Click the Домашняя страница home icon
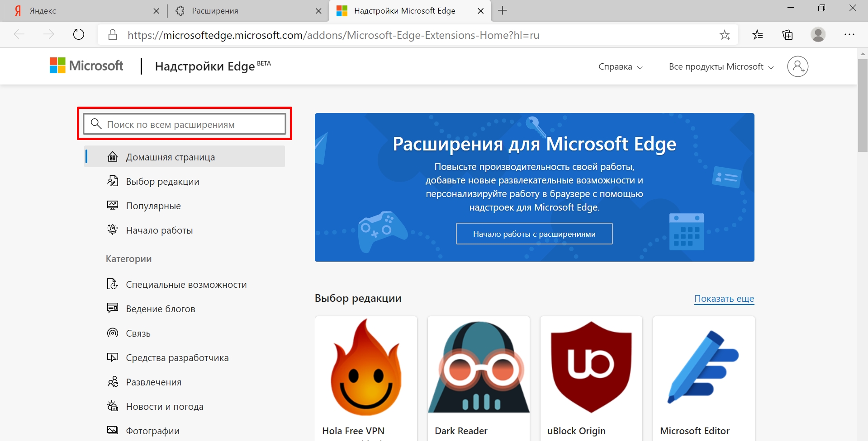This screenshot has width=868, height=441. 113,157
